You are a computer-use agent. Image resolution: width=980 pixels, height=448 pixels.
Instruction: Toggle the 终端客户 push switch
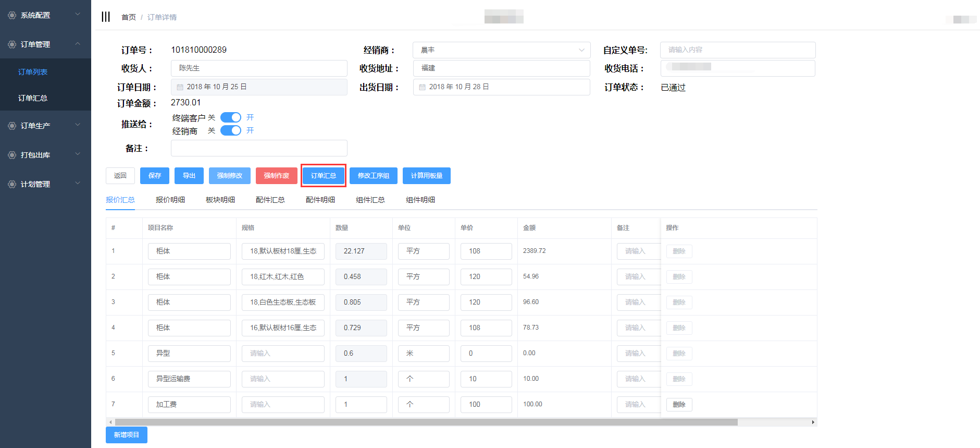pos(230,117)
